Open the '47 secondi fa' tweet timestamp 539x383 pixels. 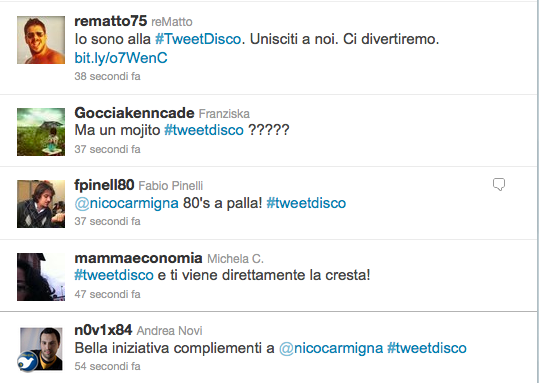tap(107, 294)
